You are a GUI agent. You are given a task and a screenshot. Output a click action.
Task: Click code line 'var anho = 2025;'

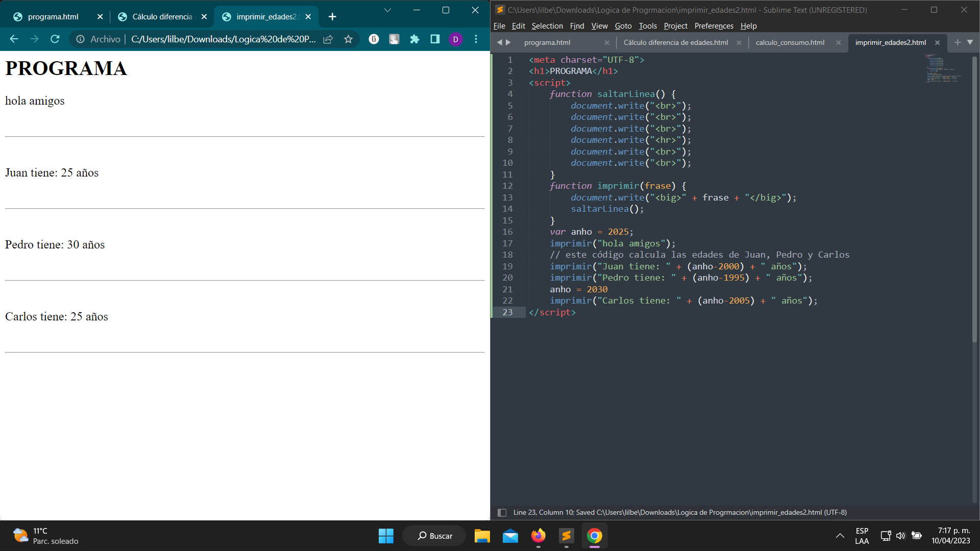point(591,232)
